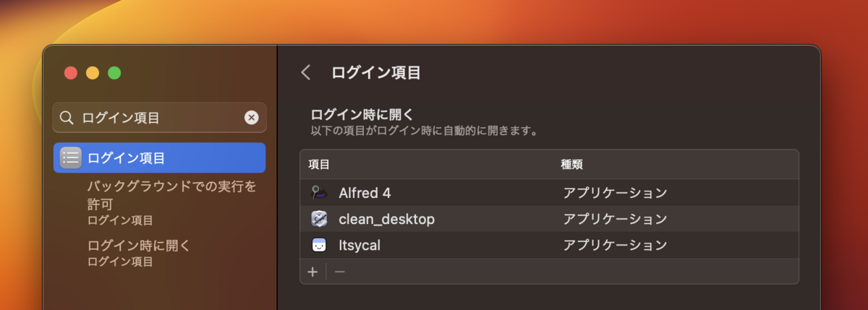
Task: Select the clean_desktop row name
Action: (387, 219)
